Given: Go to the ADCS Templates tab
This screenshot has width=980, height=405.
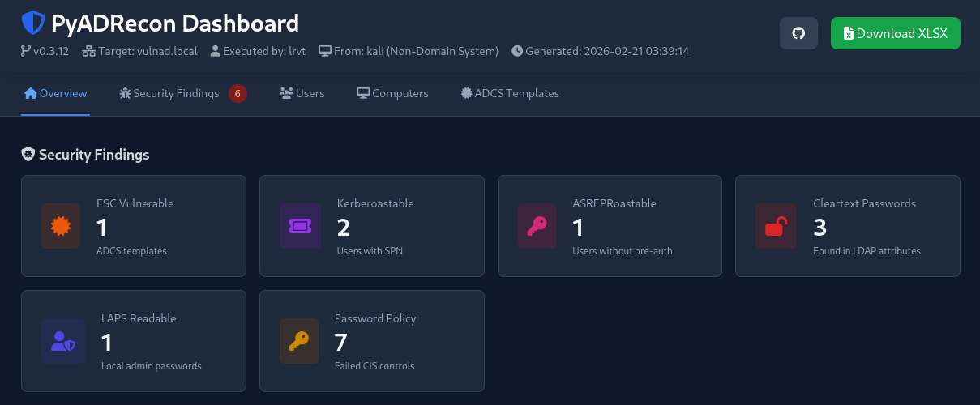Looking at the screenshot, I should point(509,93).
